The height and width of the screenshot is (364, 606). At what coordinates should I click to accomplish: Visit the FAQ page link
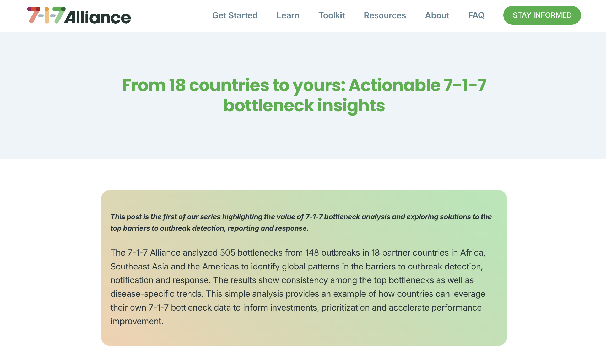pyautogui.click(x=476, y=15)
